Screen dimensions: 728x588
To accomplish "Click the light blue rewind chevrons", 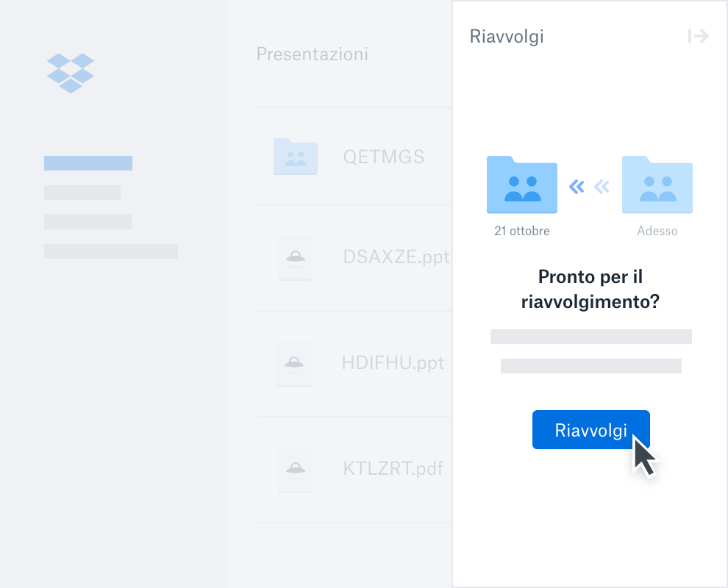I will pyautogui.click(x=602, y=187).
